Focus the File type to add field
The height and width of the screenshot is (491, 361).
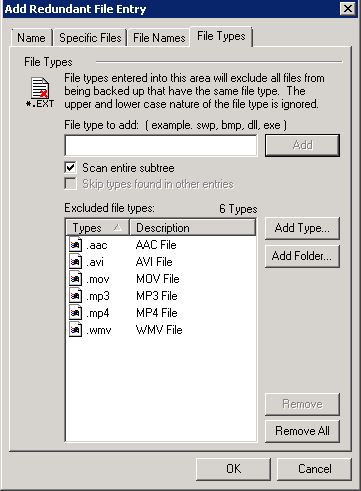(x=161, y=145)
